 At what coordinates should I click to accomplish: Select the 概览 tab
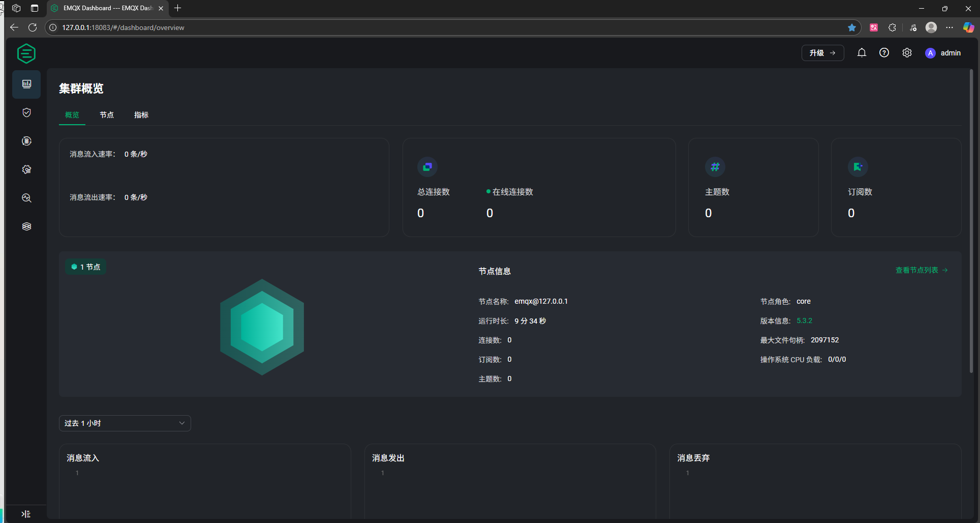click(x=72, y=115)
